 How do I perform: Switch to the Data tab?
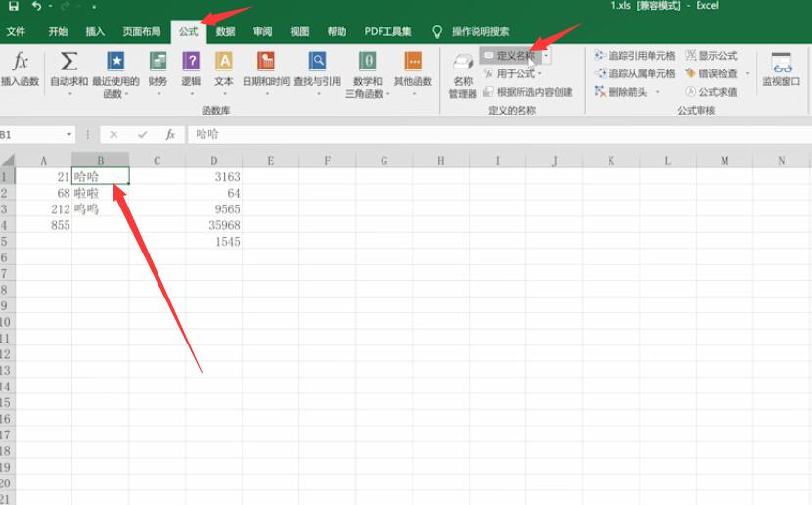tap(225, 31)
